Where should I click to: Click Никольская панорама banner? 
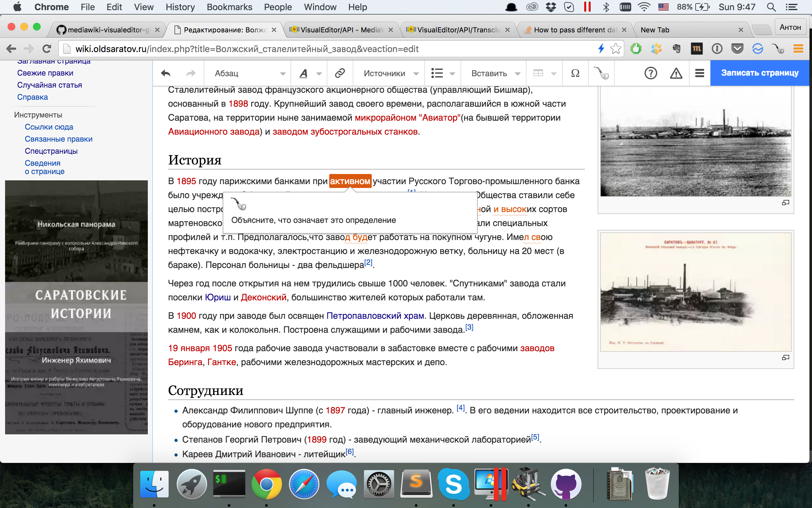click(76, 231)
